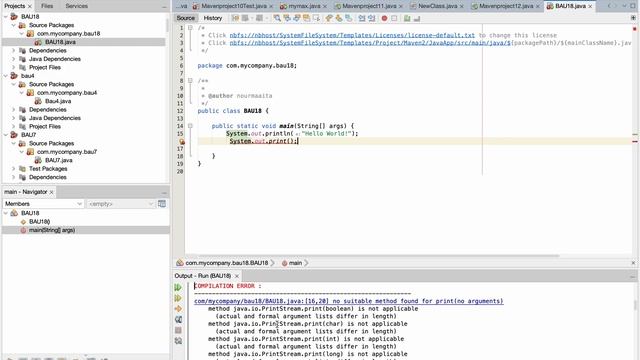This screenshot has width=640, height=360.
Task: Click the fourth Output sidebar icon below orange arrow
Action: point(178,319)
